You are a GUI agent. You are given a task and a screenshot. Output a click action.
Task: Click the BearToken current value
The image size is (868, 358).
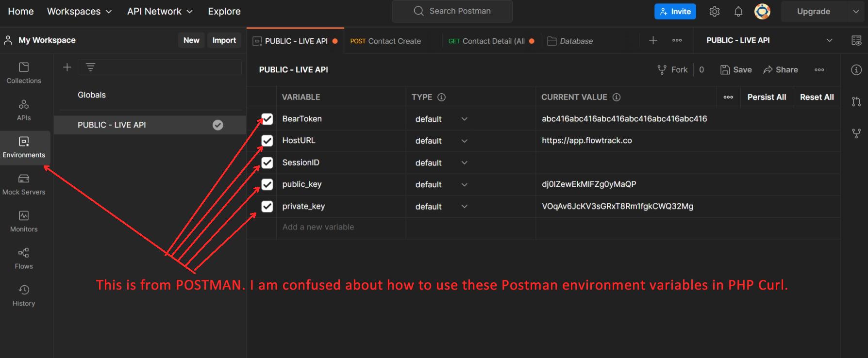click(624, 119)
